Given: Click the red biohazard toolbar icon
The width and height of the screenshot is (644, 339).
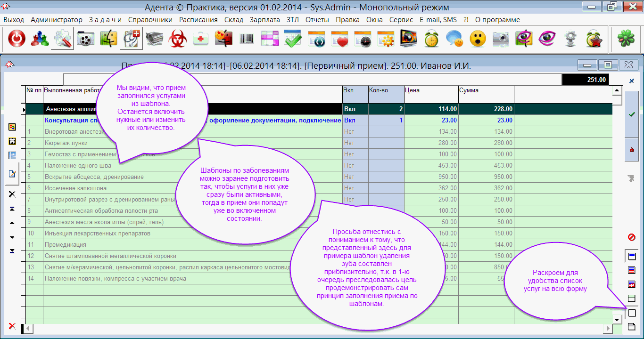Looking at the screenshot, I should [x=178, y=39].
